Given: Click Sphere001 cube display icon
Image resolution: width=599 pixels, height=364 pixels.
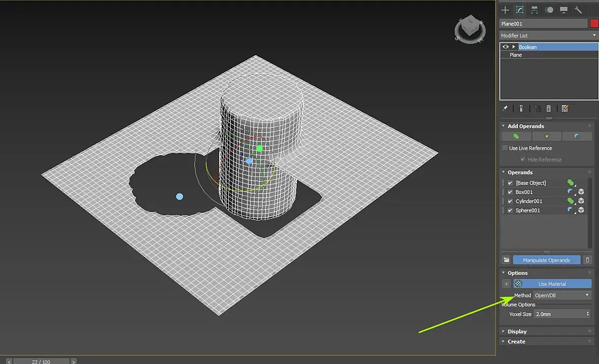Looking at the screenshot, I should [x=581, y=210].
